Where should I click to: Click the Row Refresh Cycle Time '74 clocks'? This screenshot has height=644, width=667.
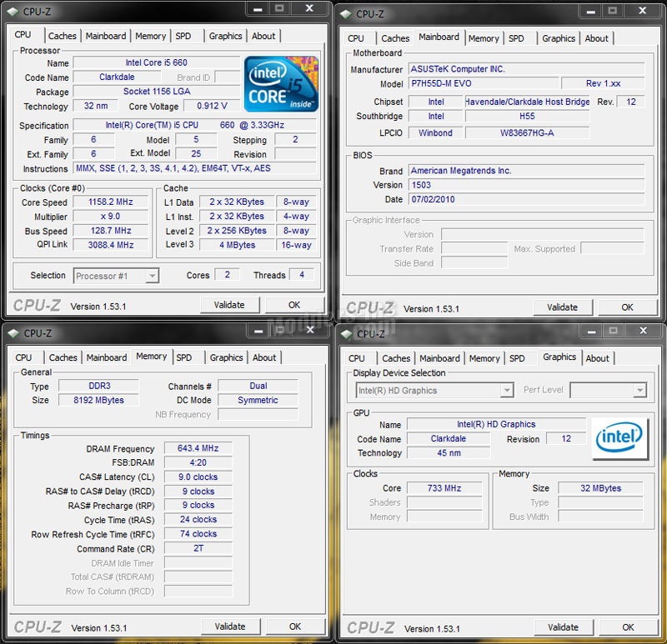pyautogui.click(x=198, y=534)
